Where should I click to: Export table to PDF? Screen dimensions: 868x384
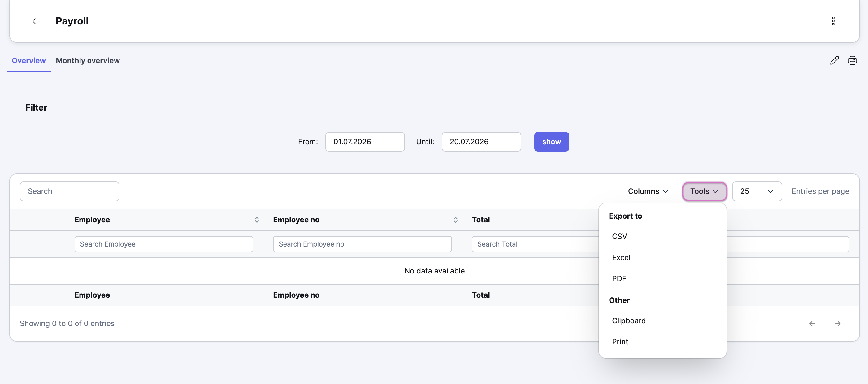click(x=662, y=278)
